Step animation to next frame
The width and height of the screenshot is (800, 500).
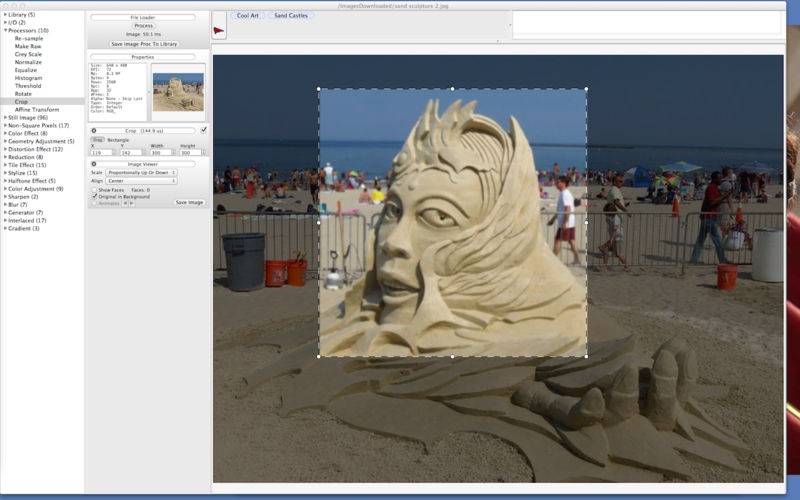click(132, 203)
